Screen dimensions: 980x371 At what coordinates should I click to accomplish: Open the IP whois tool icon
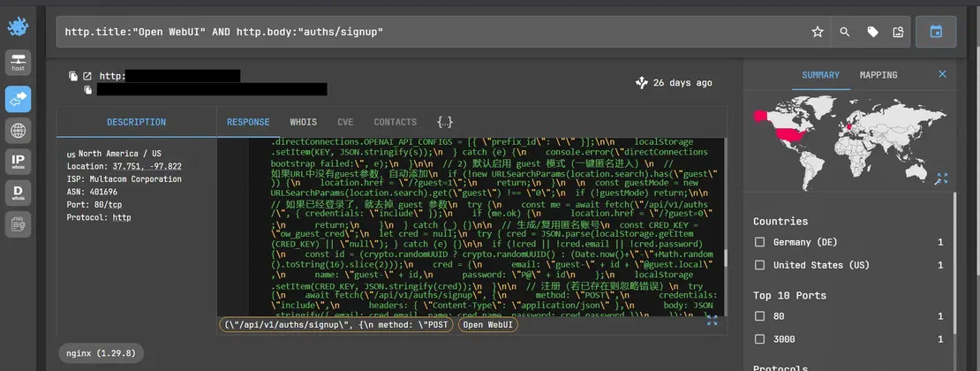(x=19, y=162)
